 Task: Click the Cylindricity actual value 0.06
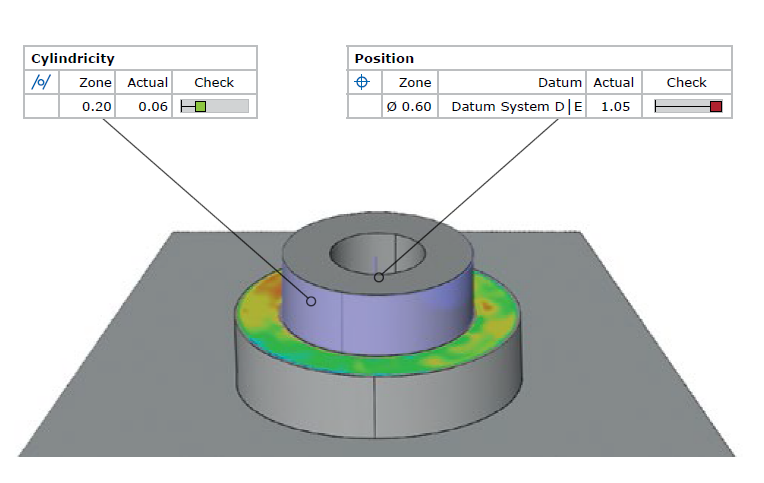(153, 106)
